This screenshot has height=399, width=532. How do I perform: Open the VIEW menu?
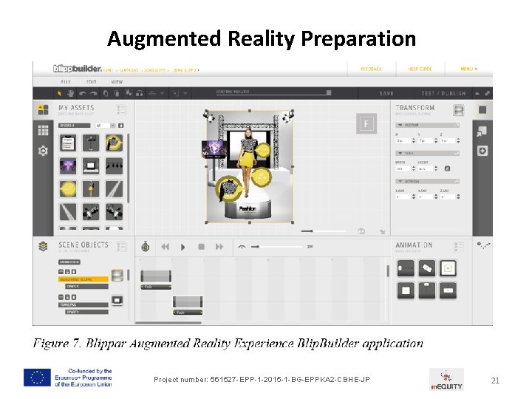tap(117, 82)
